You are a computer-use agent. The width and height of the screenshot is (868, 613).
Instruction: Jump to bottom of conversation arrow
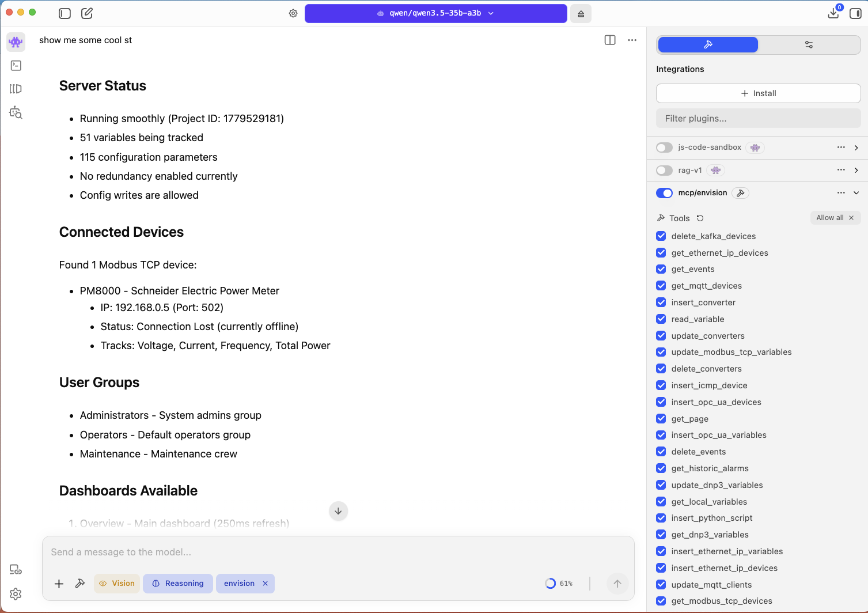[338, 511]
